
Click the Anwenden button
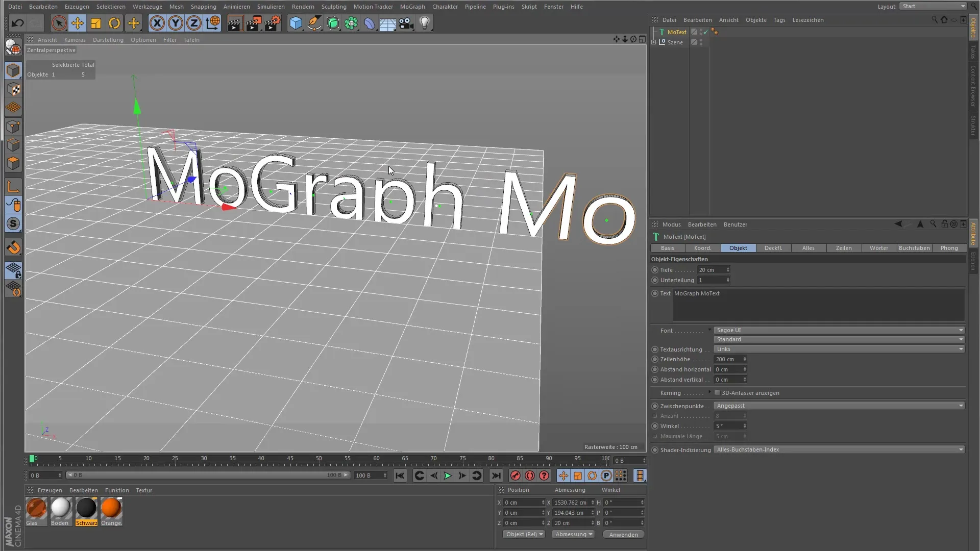[623, 534]
